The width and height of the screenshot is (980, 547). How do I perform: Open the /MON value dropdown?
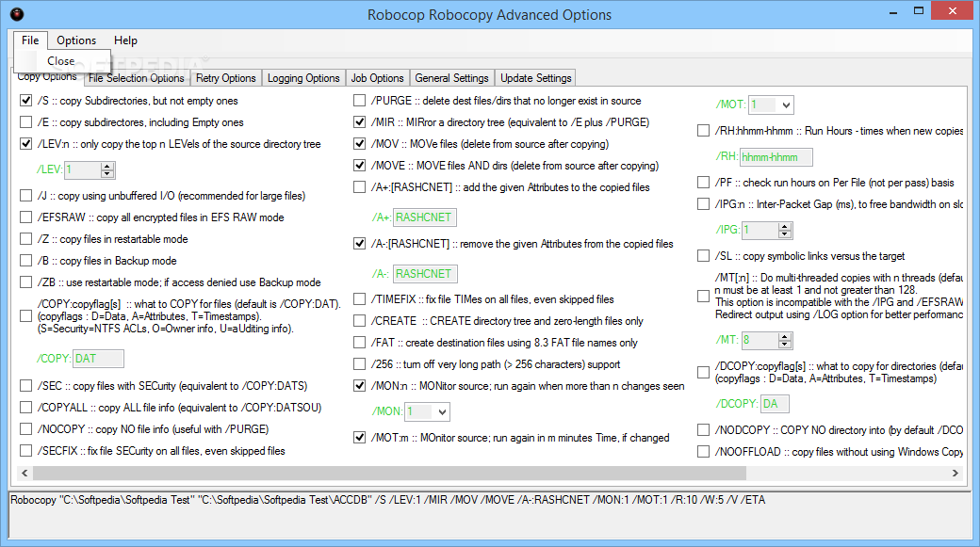coord(443,412)
